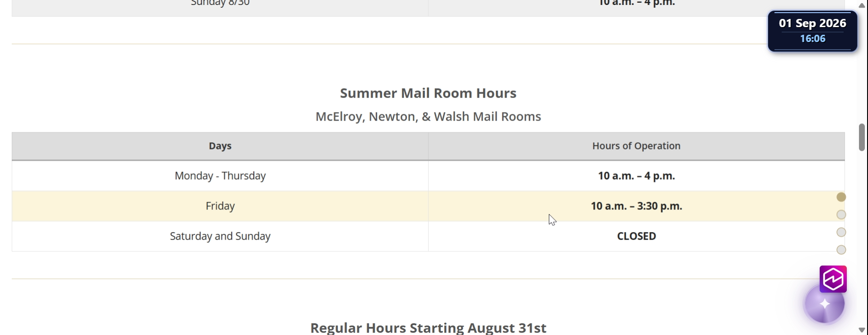Screen dimensions: 868x335
Task: Click the 10 a.m. – 3:30 p.m. cell
Action: click(x=636, y=206)
